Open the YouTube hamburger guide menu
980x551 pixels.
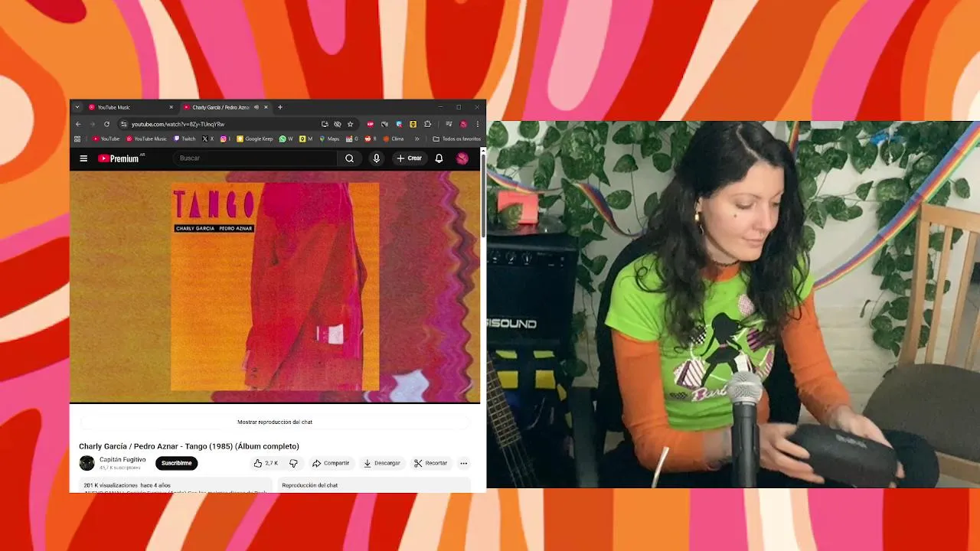(x=83, y=158)
